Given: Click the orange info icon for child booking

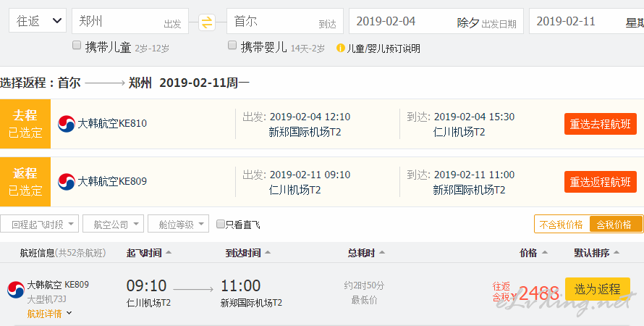Looking at the screenshot, I should click(340, 49).
